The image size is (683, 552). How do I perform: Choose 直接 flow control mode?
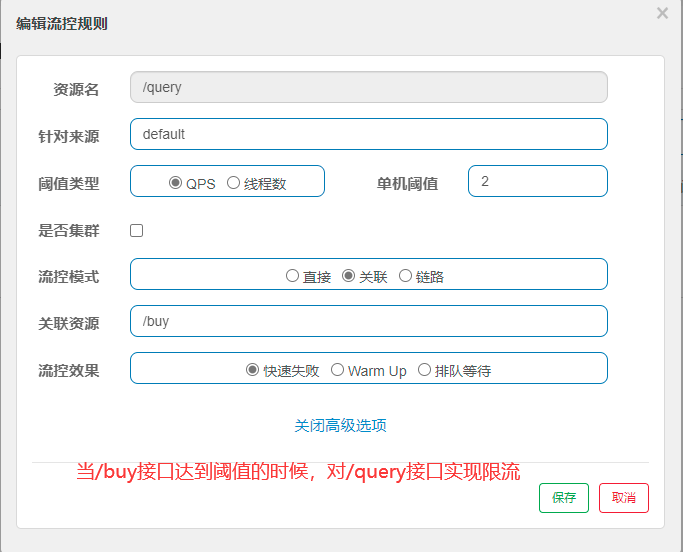click(292, 276)
